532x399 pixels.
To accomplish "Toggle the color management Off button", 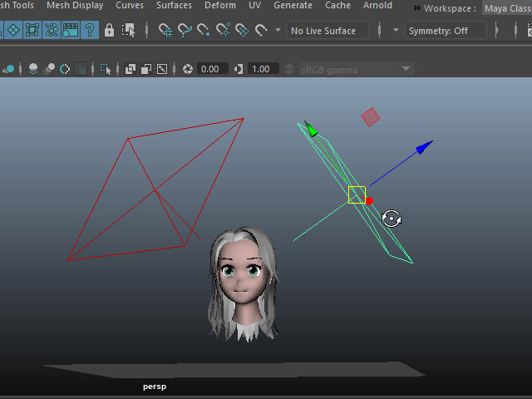I will pyautogui.click(x=288, y=69).
